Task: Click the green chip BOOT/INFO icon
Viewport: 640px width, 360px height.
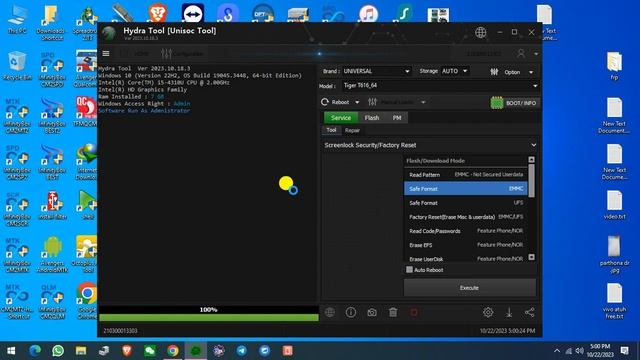Action: point(497,103)
